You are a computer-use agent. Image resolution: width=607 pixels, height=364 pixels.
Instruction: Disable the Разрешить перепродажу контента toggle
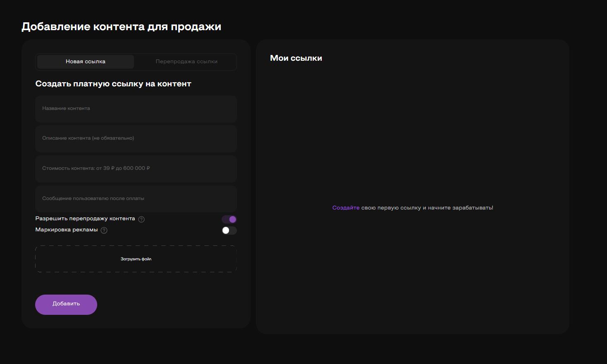click(x=229, y=219)
